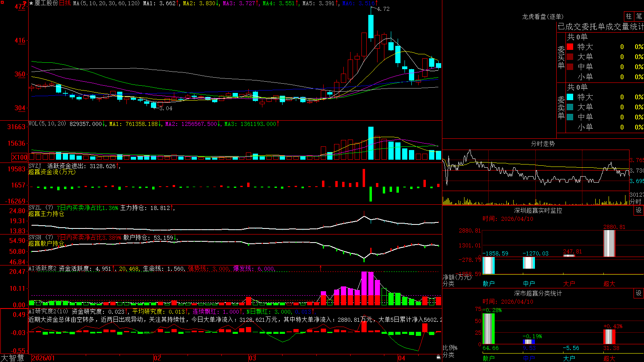Click the X100 volume multiplier box
Viewport: 644px width, 362px height.
tap(20, 157)
